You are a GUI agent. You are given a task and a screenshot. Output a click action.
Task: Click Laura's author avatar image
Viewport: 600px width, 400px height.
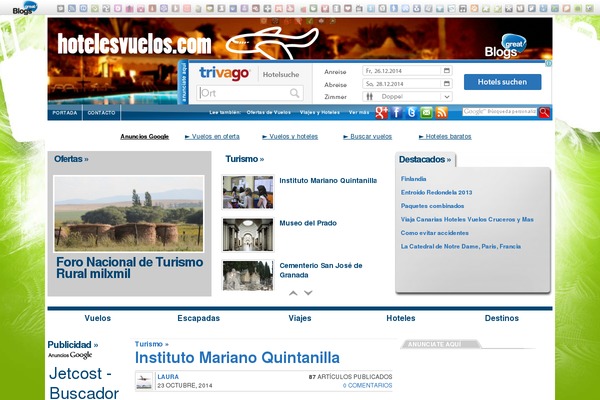144,381
